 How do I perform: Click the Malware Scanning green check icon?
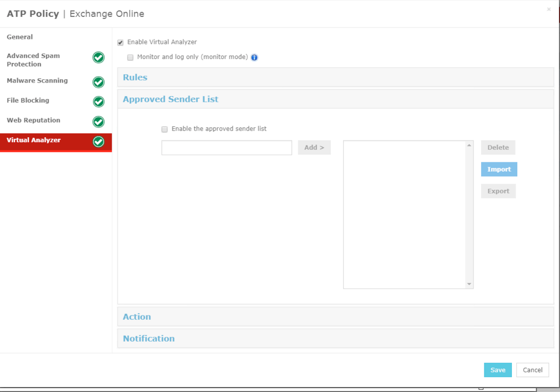pyautogui.click(x=99, y=83)
